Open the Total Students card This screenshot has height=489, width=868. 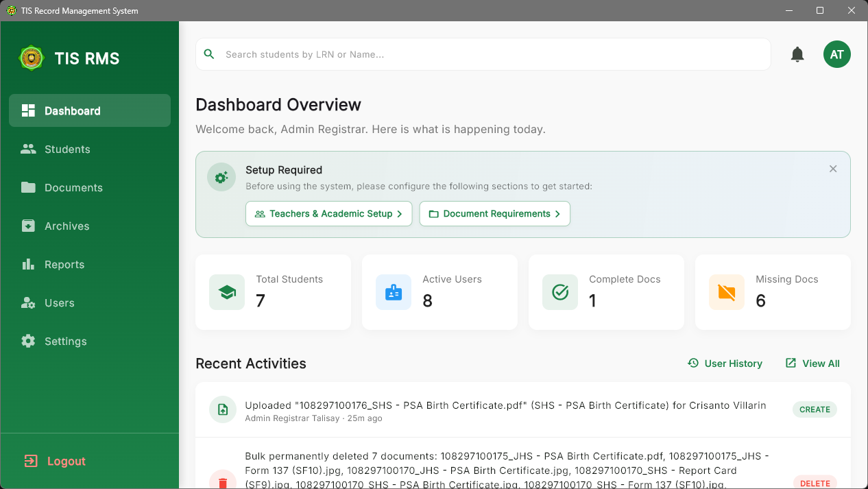click(x=273, y=292)
